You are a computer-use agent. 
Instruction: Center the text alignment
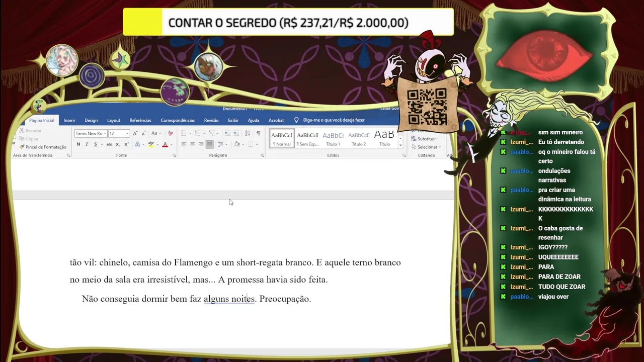pyautogui.click(x=192, y=144)
